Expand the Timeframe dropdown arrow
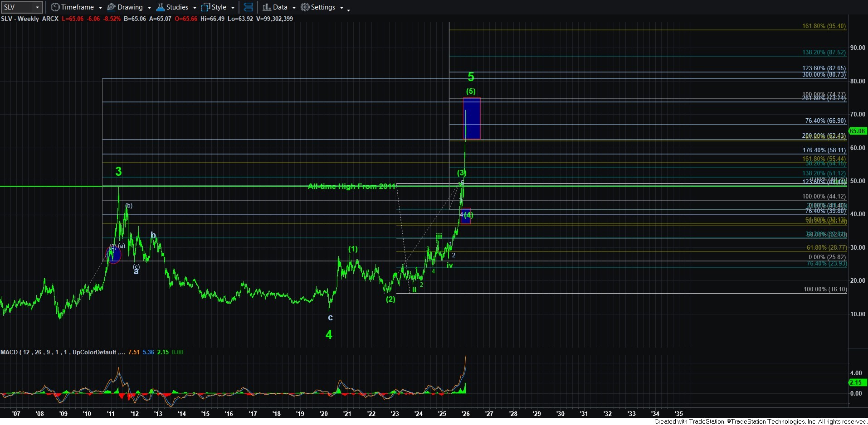868x425 pixels. coord(100,8)
